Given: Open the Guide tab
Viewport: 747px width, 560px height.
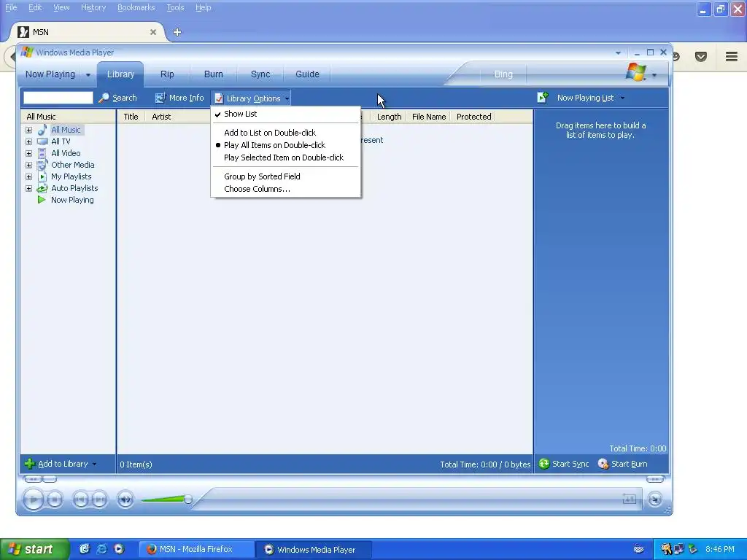Looking at the screenshot, I should click(x=307, y=74).
